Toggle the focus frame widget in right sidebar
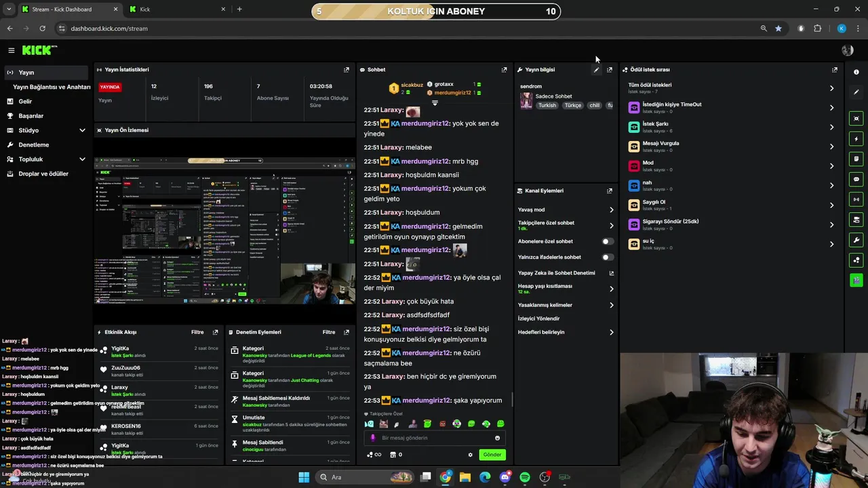This screenshot has height=488, width=868. click(856, 119)
